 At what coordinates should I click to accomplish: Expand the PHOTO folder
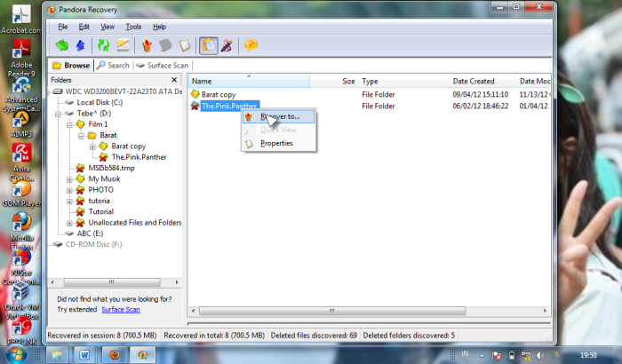click(x=69, y=190)
